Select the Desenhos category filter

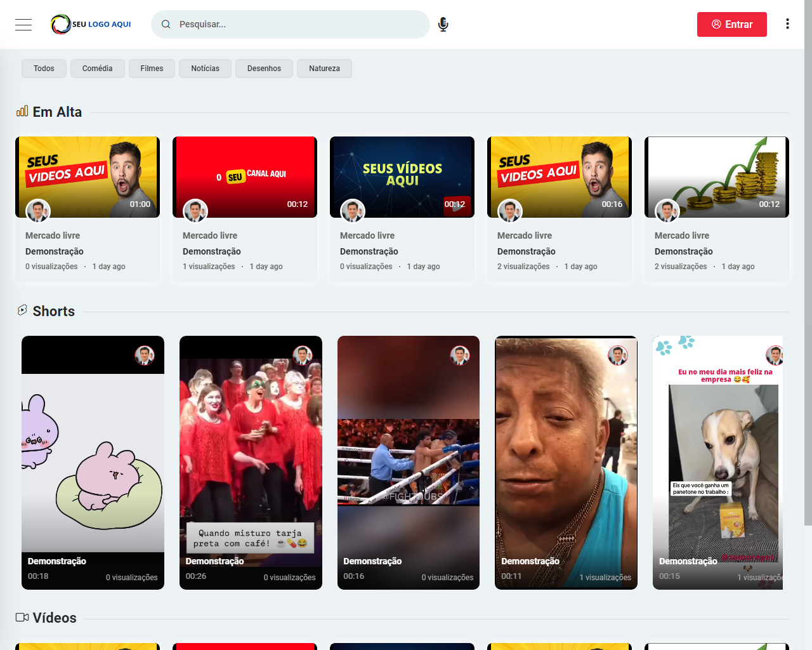264,69
